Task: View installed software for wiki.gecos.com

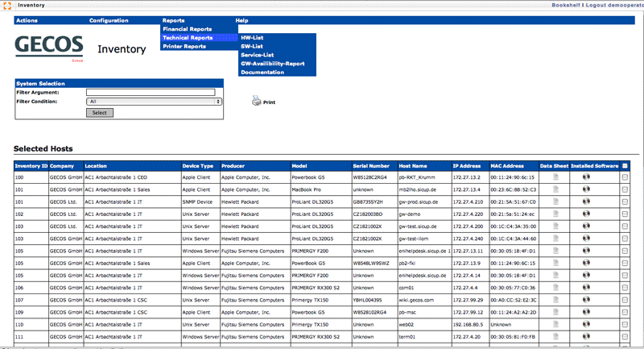Action: [586, 299]
